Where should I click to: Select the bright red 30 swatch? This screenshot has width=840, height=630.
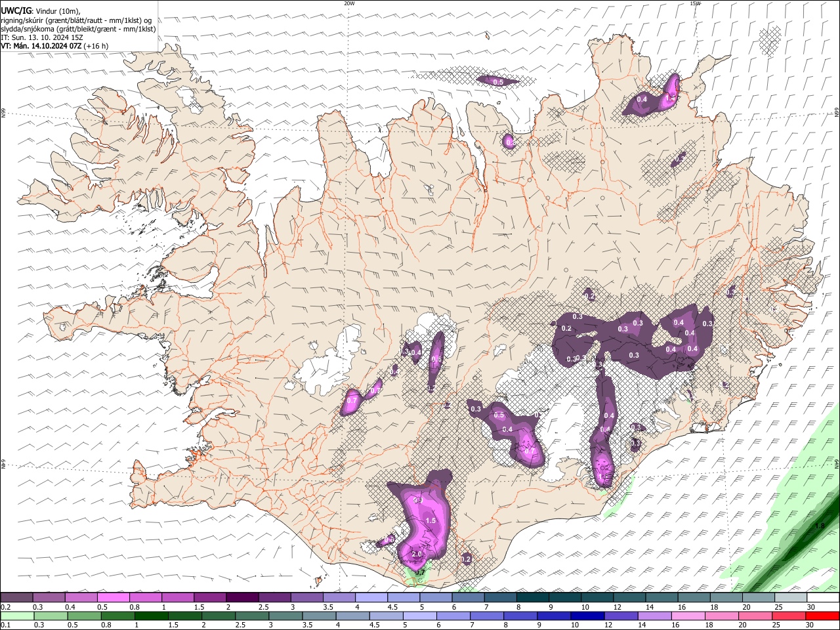(822, 616)
